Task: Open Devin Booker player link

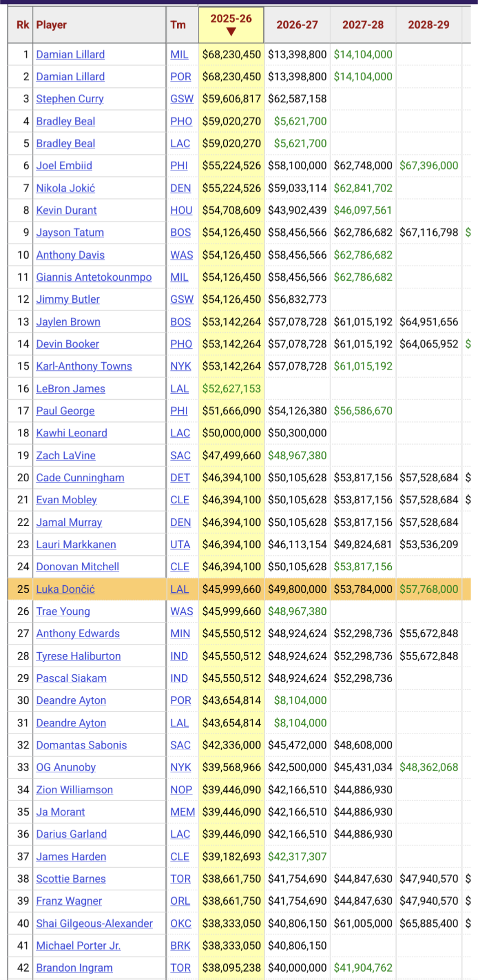Action: click(67, 344)
